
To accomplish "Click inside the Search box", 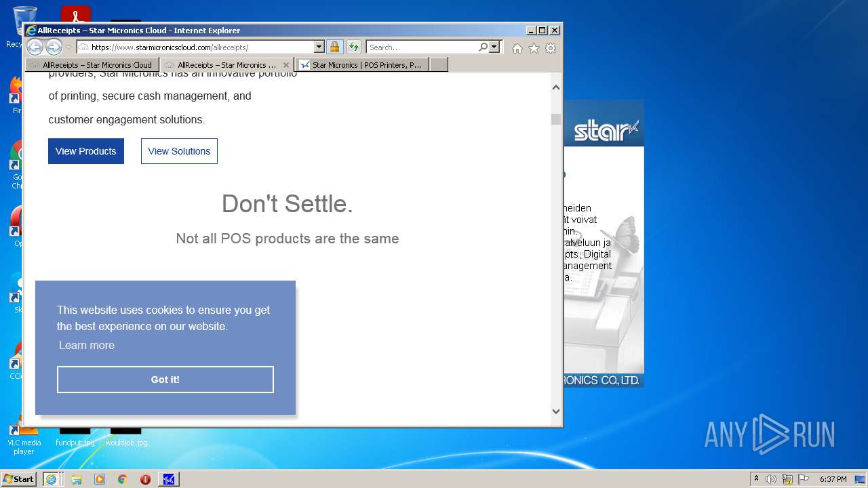I will pos(422,47).
